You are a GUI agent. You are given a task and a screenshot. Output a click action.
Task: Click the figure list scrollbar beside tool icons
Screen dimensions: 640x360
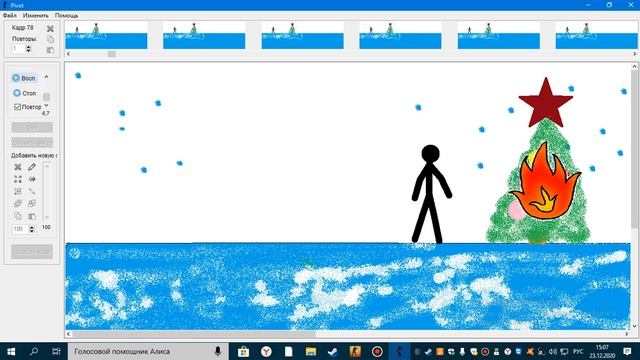tap(47, 191)
